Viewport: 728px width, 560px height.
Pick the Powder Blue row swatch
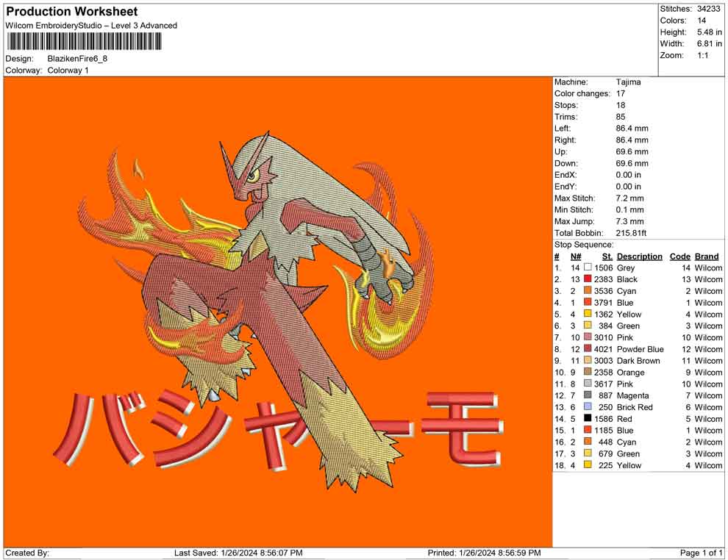588,348
